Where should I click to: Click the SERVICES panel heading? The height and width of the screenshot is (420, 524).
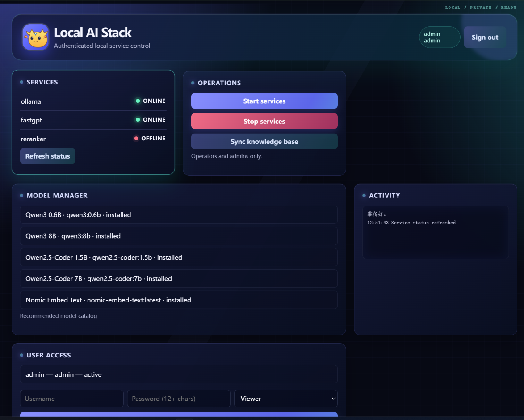tap(42, 82)
